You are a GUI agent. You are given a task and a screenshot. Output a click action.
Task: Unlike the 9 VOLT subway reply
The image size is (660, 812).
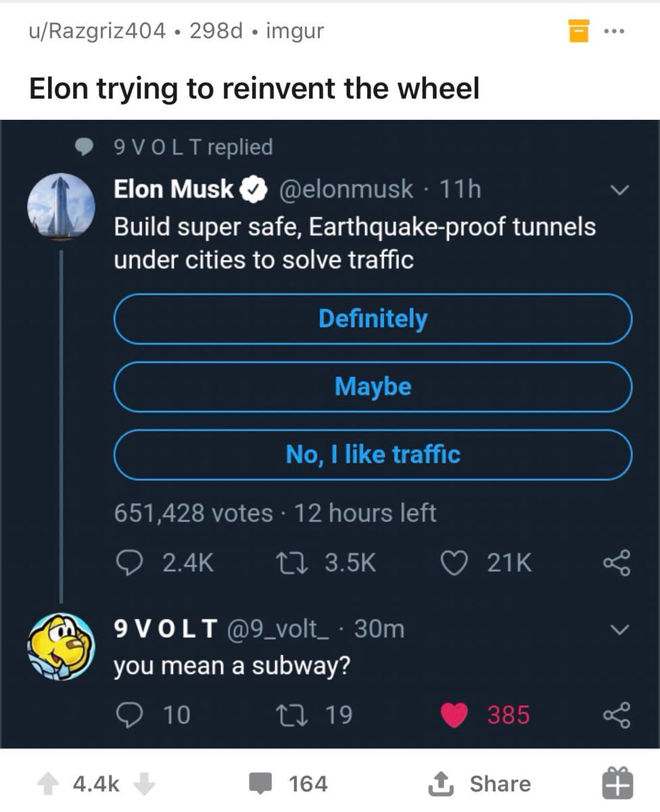tap(454, 715)
